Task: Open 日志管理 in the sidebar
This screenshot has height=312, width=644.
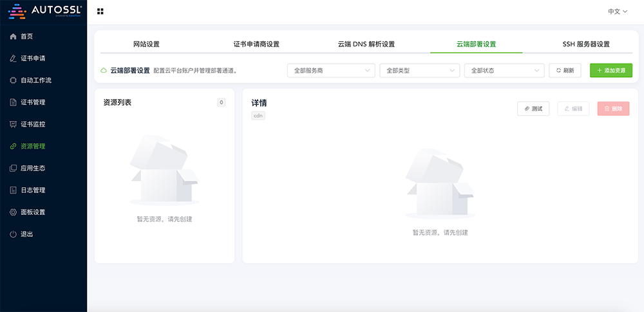Action: point(33,190)
